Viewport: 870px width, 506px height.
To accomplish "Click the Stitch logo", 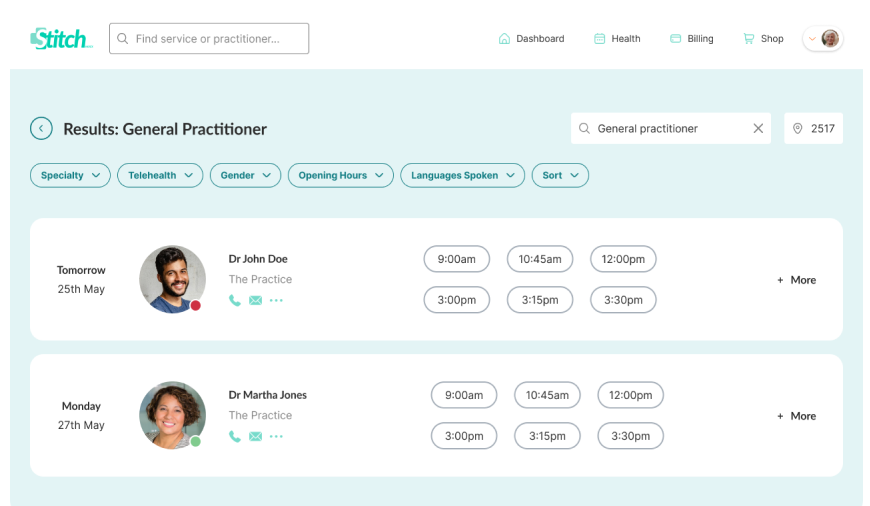I will tap(61, 39).
